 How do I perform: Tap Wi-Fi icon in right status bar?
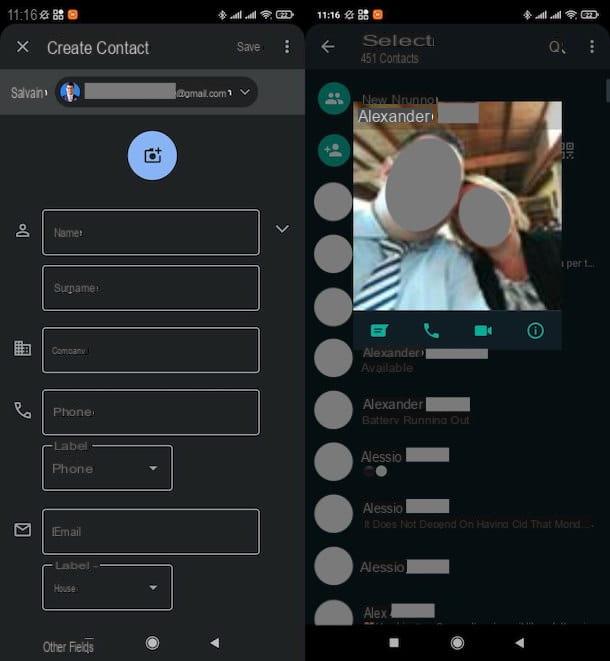click(571, 15)
